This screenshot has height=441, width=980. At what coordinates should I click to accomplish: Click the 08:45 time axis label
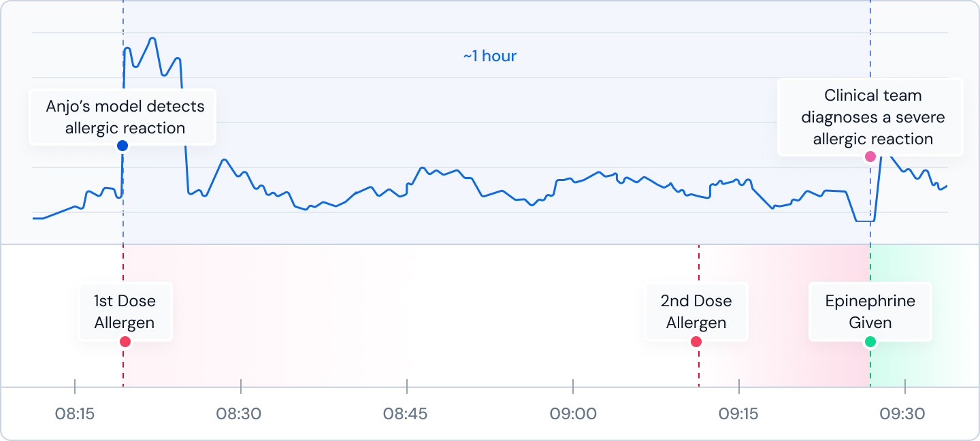406,413
